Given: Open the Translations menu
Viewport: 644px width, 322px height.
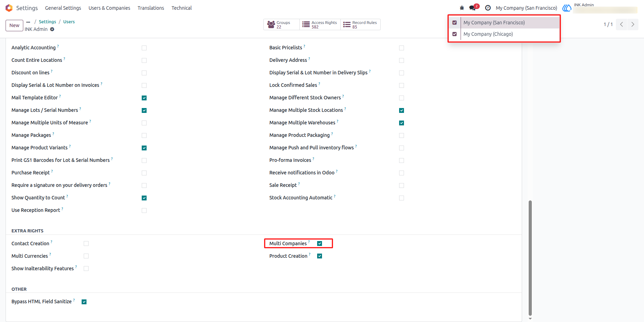Looking at the screenshot, I should tap(151, 8).
